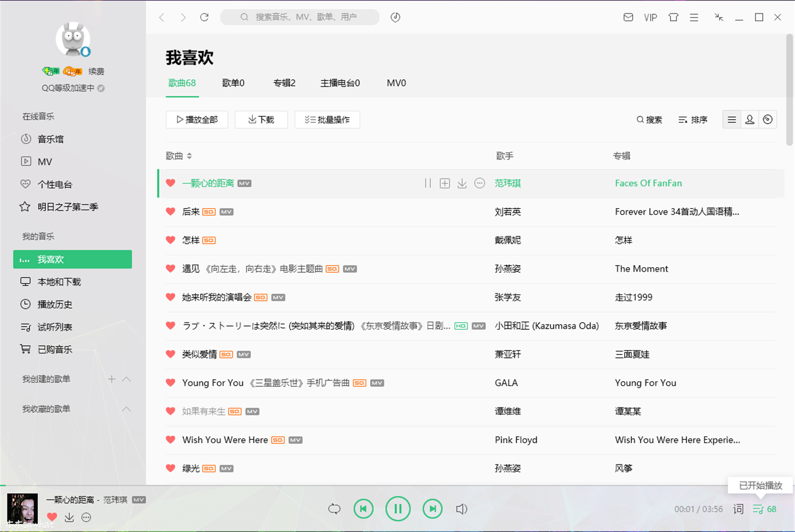
Task: Open more options in 一颗心的距离 row
Action: [480, 184]
